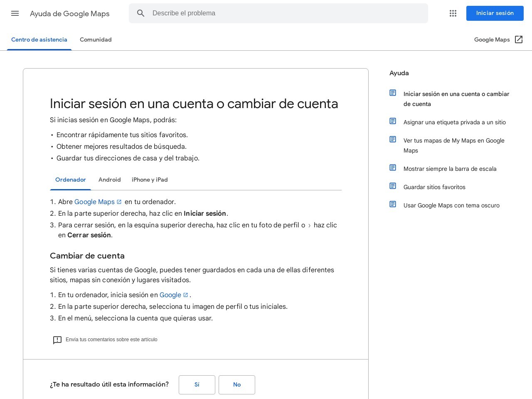Click text Encontrar rápidamente tus sitios favoritos
This screenshot has height=399, width=532.
coord(122,135)
